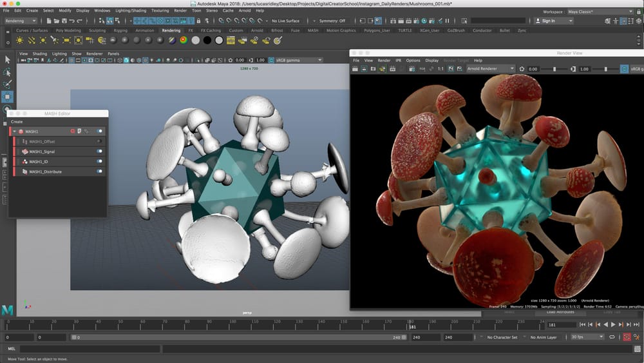Screen dimensions: 644x363
Task: Click the Lasso Select tool in toolbox
Action: tap(7, 72)
